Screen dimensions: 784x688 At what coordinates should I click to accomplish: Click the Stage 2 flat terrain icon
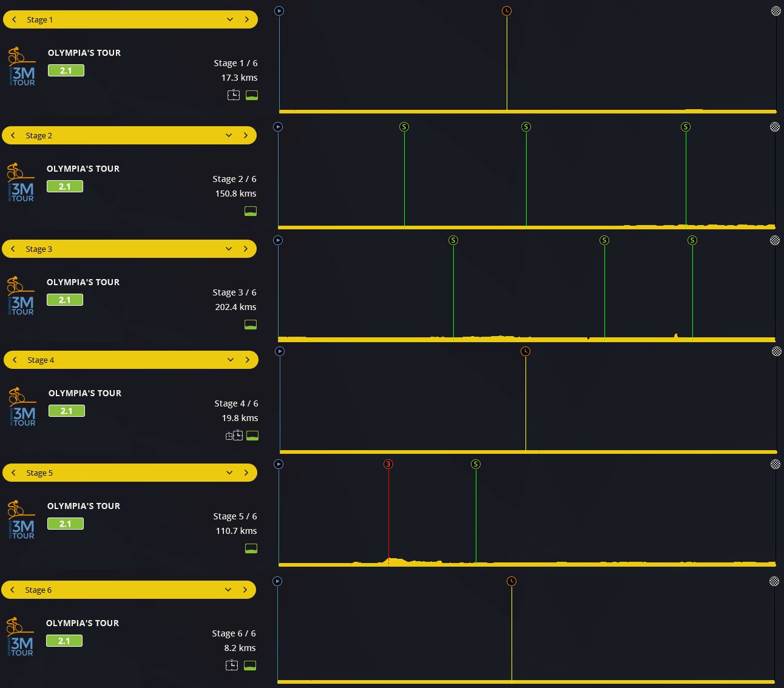pos(251,211)
